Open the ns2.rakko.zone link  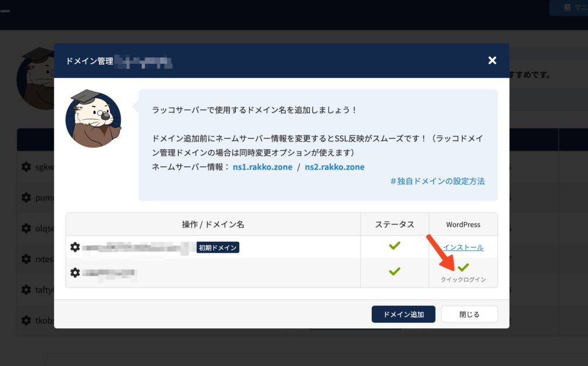point(335,167)
